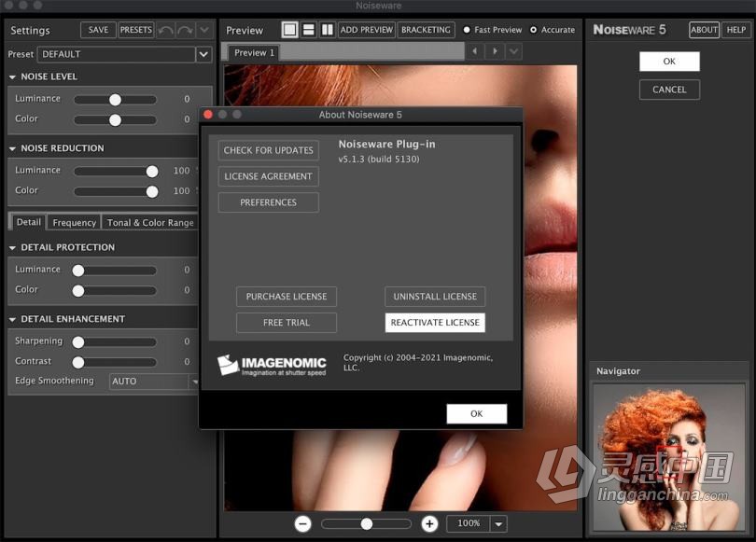Screen dimensions: 756x542
Task: Click REACTIVATE LICENSE button
Action: pos(435,323)
